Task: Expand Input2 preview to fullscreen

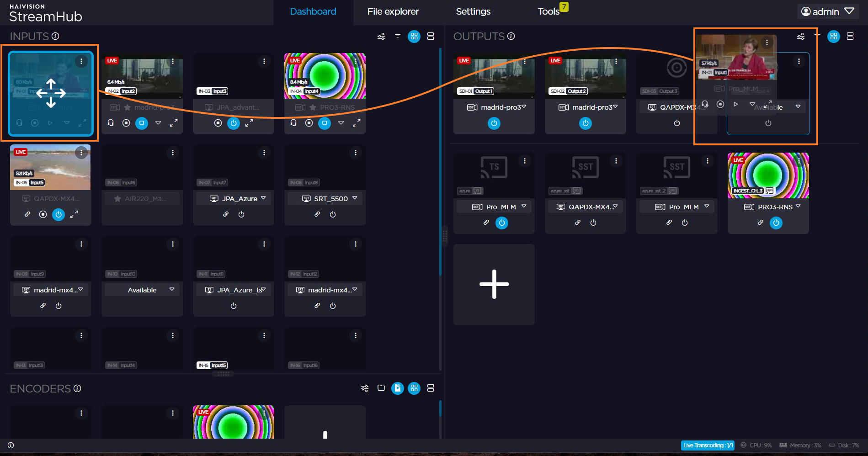Action: click(174, 123)
